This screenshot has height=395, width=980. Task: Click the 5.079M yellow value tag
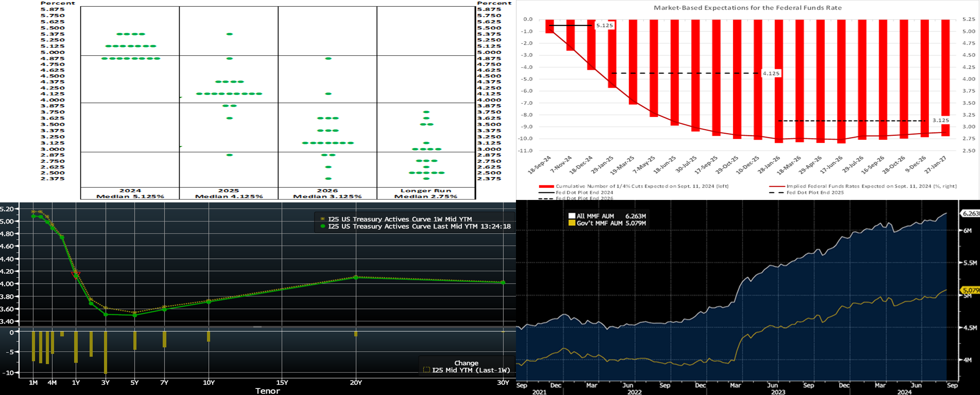pos(970,290)
